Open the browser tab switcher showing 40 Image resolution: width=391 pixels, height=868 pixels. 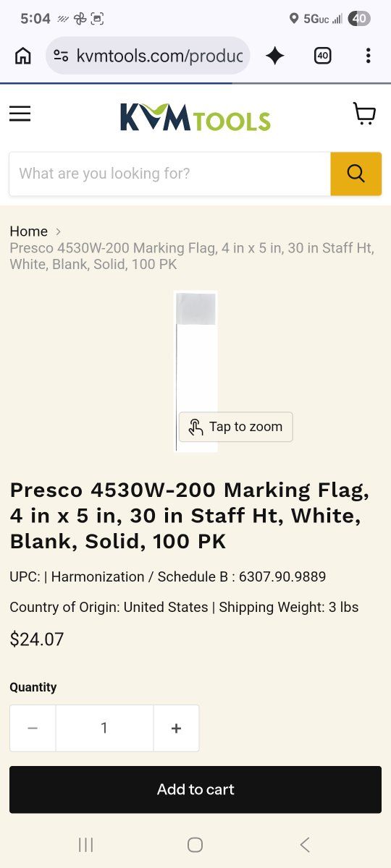[322, 56]
